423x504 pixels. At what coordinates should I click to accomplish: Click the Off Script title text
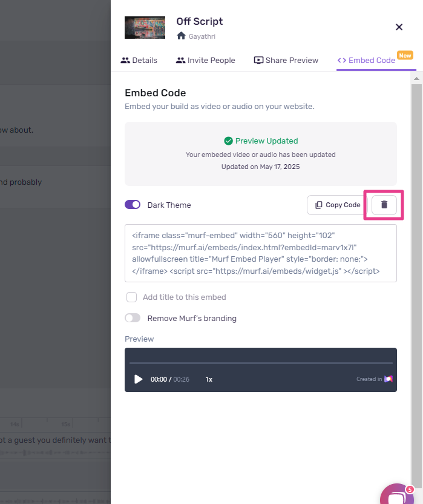tap(200, 21)
